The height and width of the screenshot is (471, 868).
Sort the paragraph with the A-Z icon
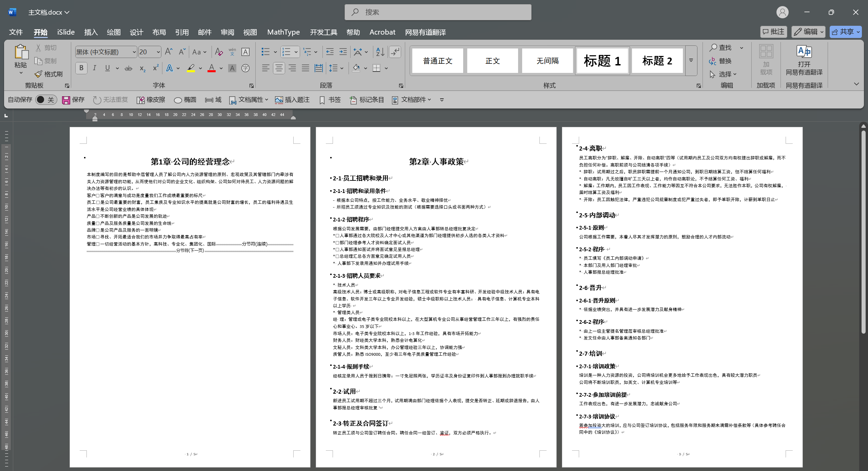(380, 52)
